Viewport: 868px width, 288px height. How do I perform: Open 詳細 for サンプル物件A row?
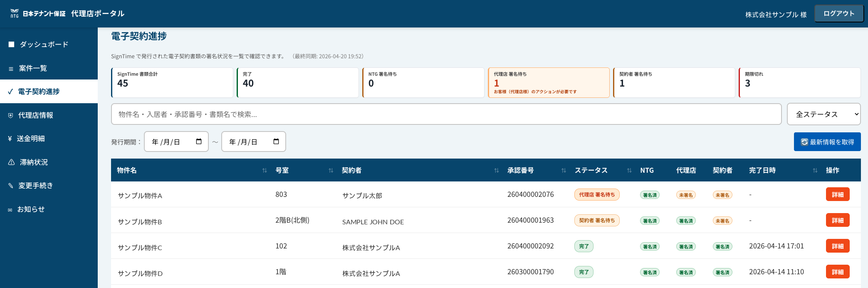[x=838, y=194]
